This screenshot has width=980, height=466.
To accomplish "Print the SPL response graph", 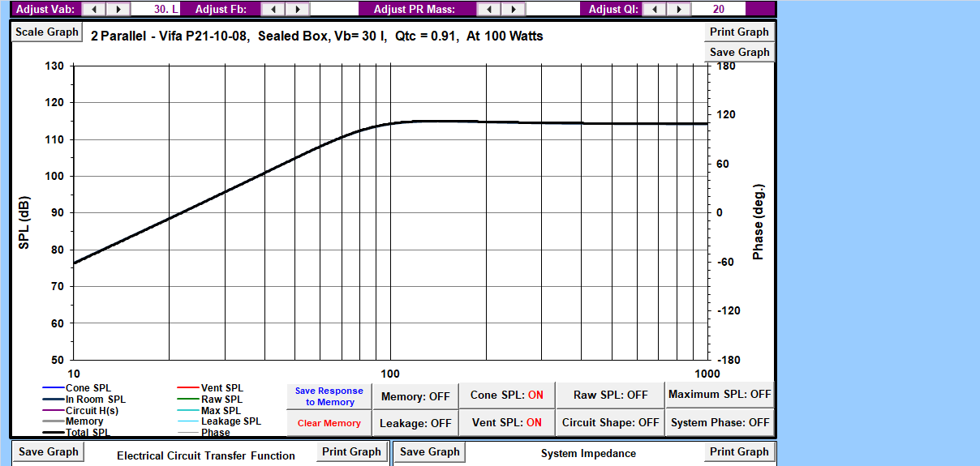I will (x=739, y=32).
